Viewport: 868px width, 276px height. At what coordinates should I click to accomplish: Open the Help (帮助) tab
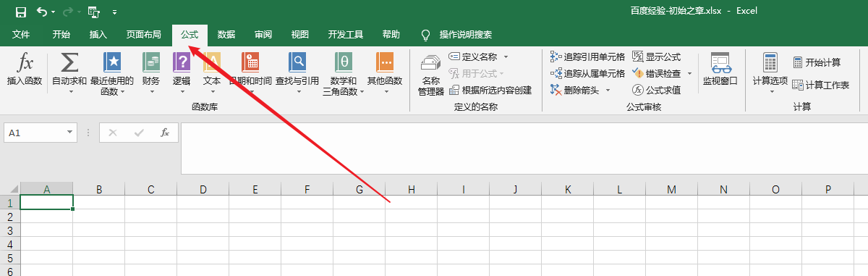(x=391, y=34)
